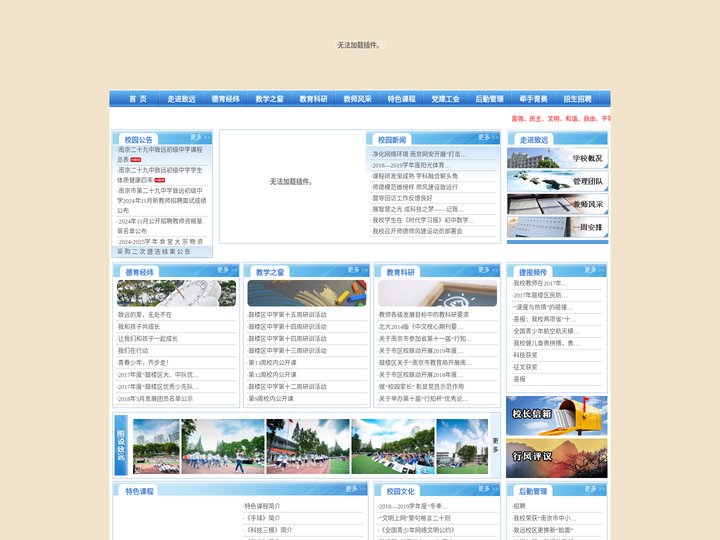Click 党建工会 in the navigation bar
The height and width of the screenshot is (540, 720).
click(x=445, y=99)
